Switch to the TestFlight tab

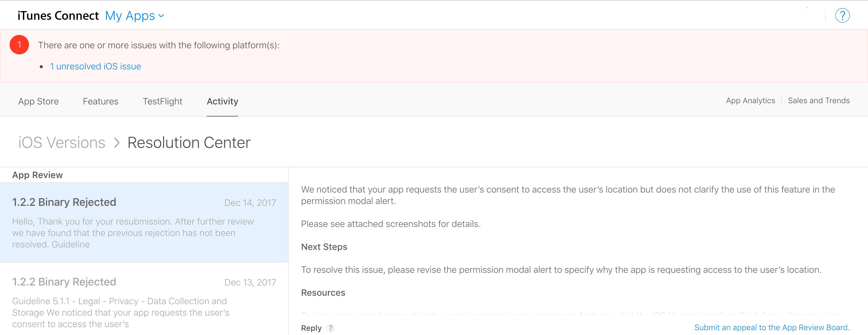click(x=162, y=101)
